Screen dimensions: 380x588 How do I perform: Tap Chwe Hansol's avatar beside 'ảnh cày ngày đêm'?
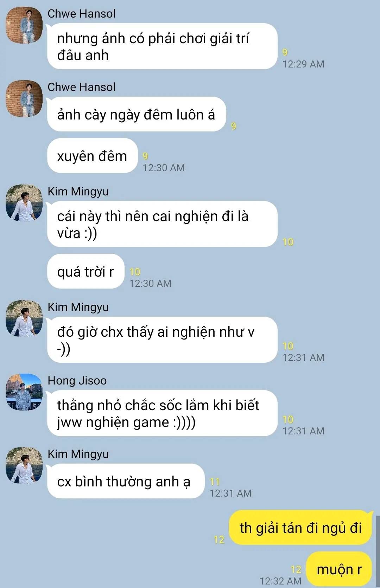click(24, 98)
